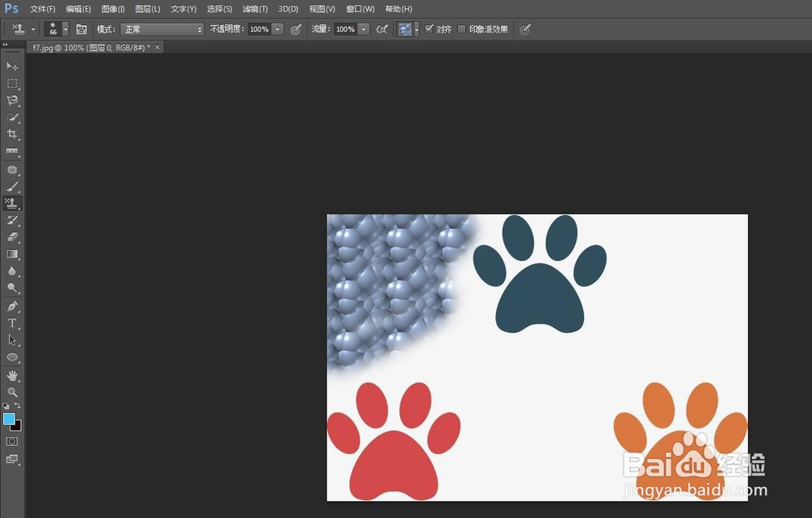Open the 编辑(E) menu
This screenshot has width=812, height=518.
tap(78, 9)
